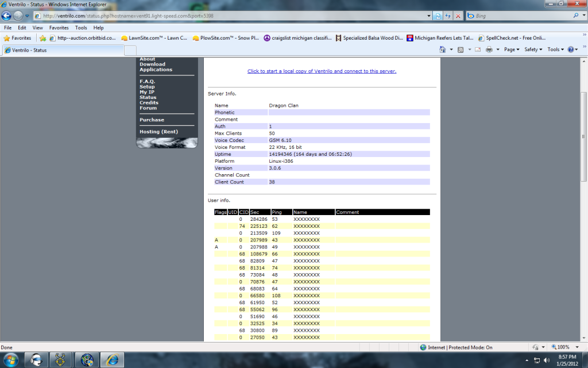The height and width of the screenshot is (368, 588).
Task: Open the LawnSite.com bookmark
Action: [154, 38]
